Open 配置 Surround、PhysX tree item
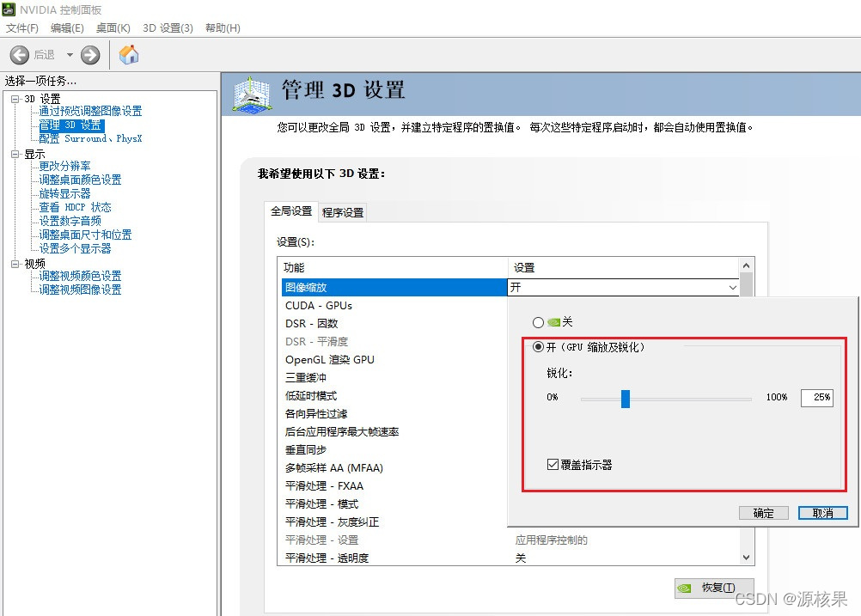The width and height of the screenshot is (861, 616). coord(90,138)
